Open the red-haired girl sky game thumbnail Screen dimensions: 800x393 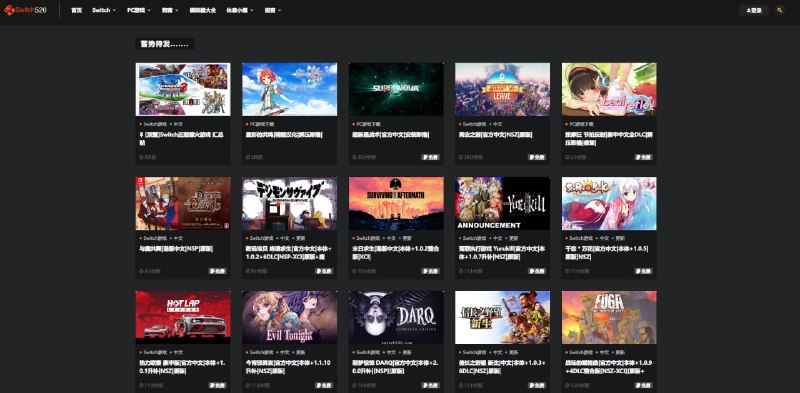pos(289,89)
